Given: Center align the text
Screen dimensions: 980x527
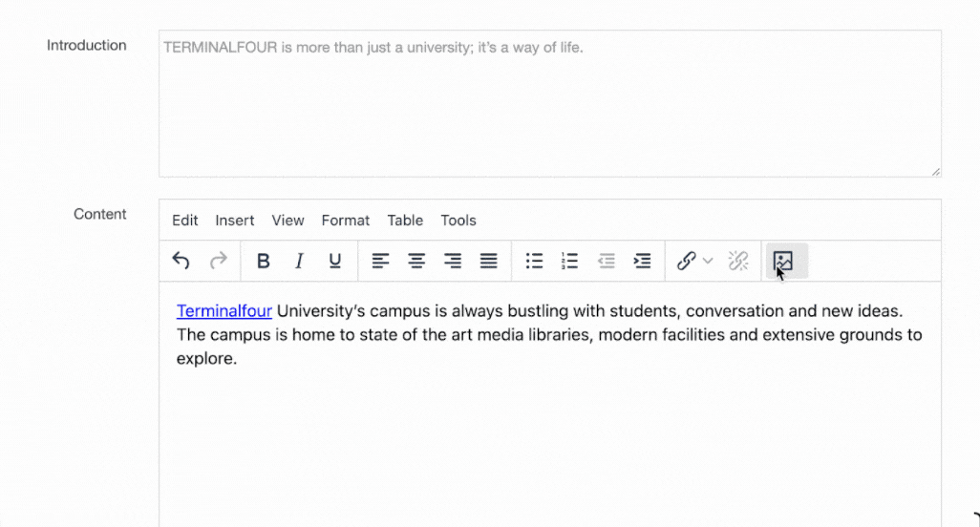Looking at the screenshot, I should (x=416, y=261).
